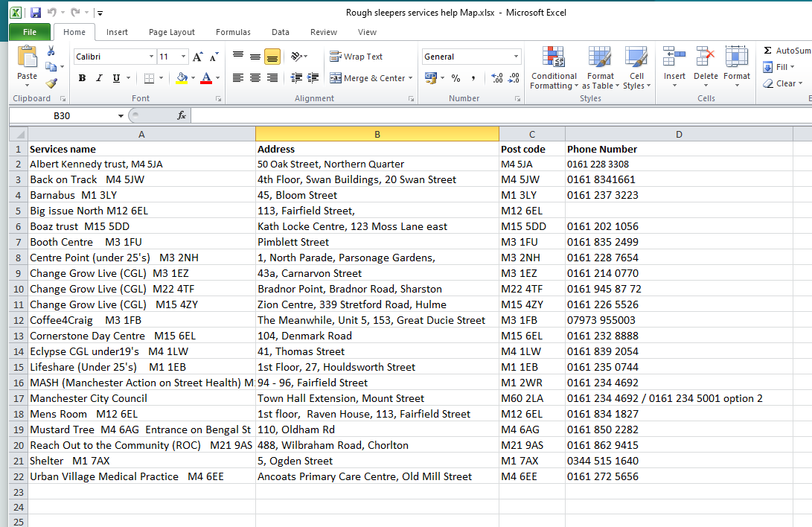Toggle Align Text Left

[x=238, y=78]
